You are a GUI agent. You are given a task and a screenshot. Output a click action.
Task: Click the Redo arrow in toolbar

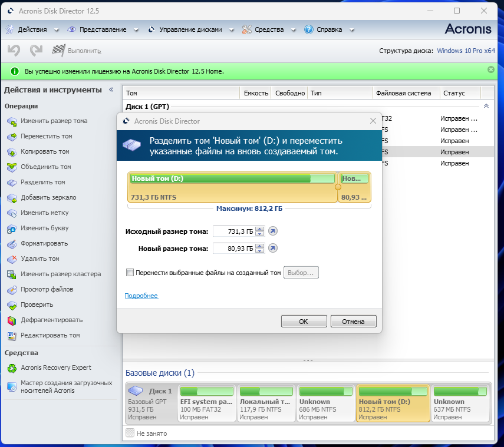(x=36, y=51)
